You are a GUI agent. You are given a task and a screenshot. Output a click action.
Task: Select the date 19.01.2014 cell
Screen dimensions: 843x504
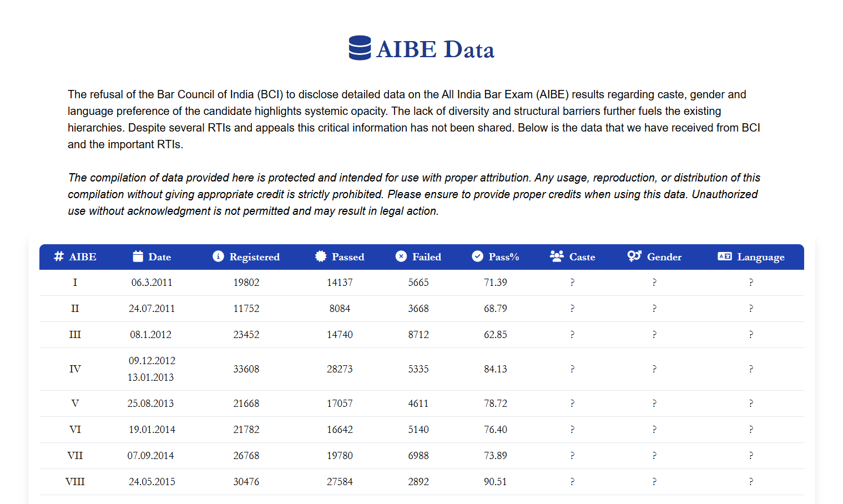152,430
